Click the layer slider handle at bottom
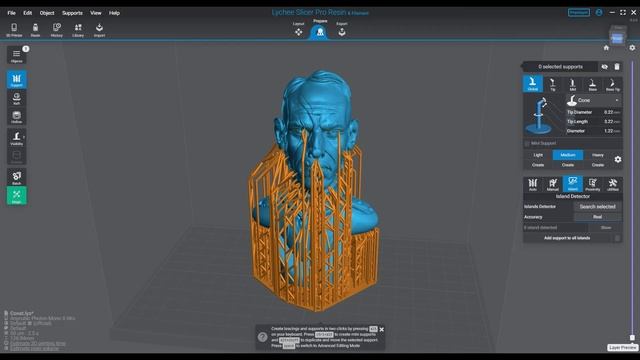 point(632,338)
